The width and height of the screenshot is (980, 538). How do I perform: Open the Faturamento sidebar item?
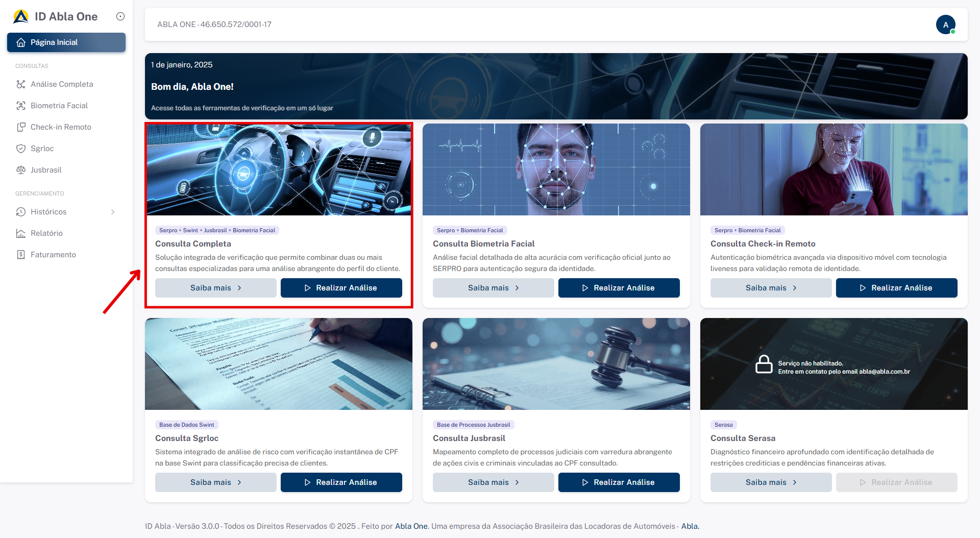(53, 255)
